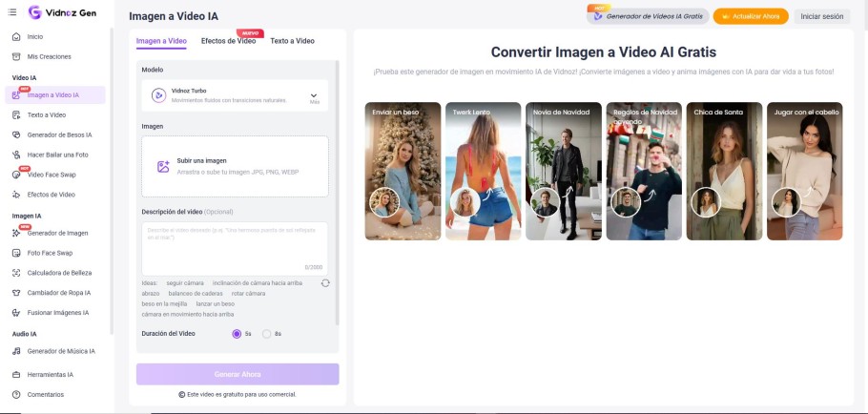The image size is (868, 414).
Task: Click the hamburger menu icon
Action: point(12,12)
